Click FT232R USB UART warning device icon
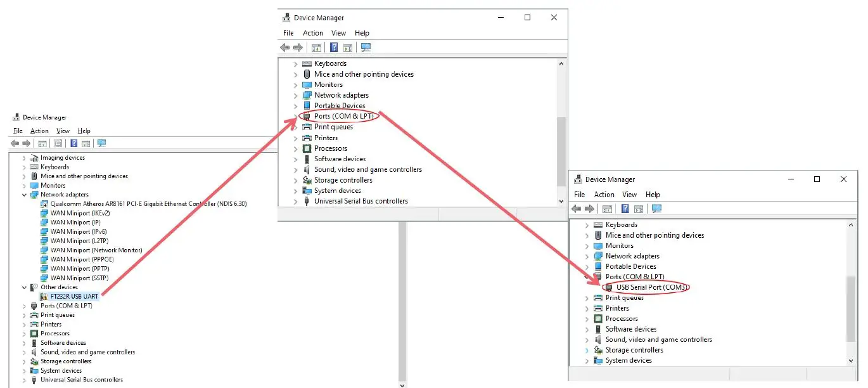The height and width of the screenshot is (388, 868). (44, 296)
